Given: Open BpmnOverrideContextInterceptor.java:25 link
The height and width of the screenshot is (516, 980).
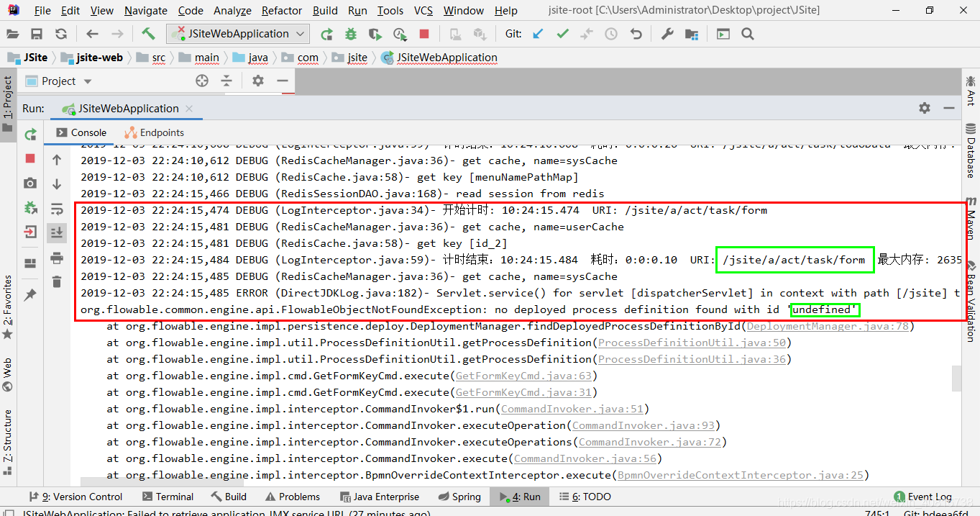Looking at the screenshot, I should click(741, 475).
